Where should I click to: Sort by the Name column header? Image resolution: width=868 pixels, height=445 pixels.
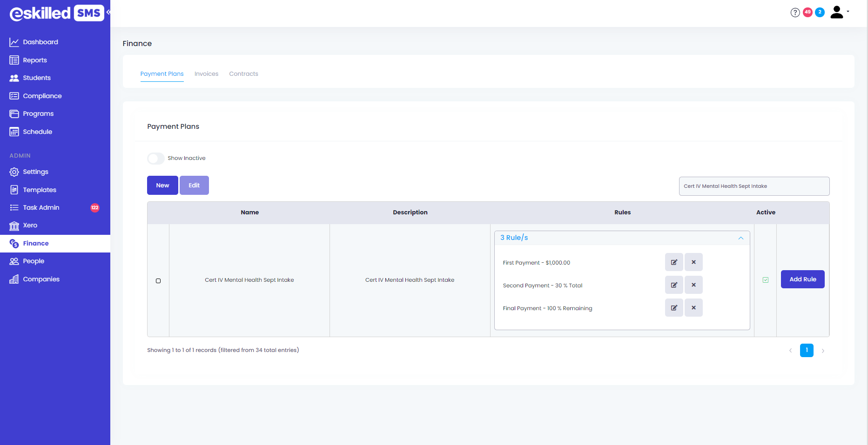pyautogui.click(x=250, y=213)
